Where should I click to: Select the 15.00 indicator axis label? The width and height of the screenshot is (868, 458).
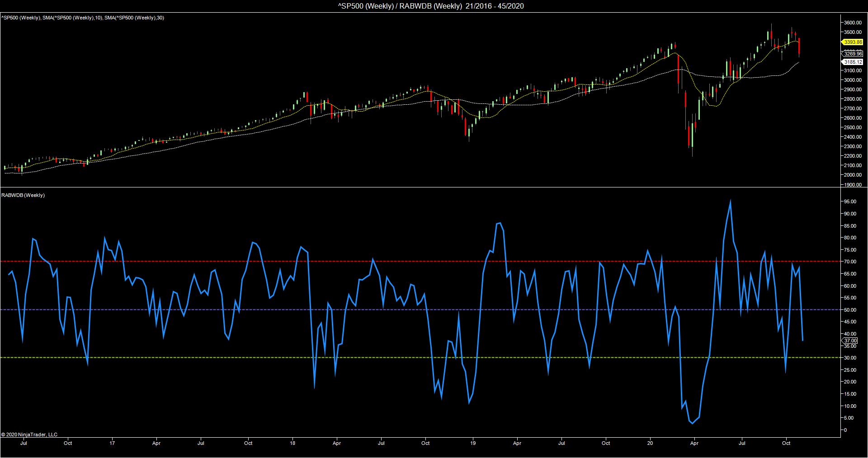tap(850, 394)
